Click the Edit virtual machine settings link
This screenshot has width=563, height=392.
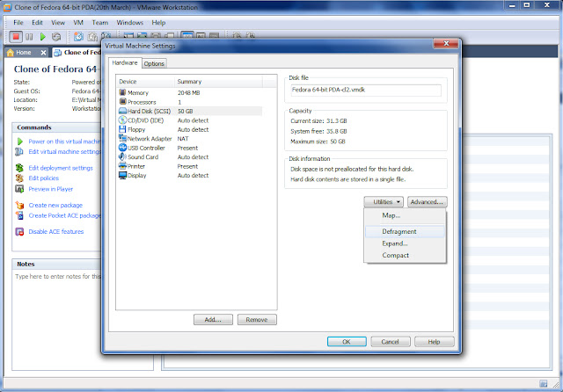point(65,152)
